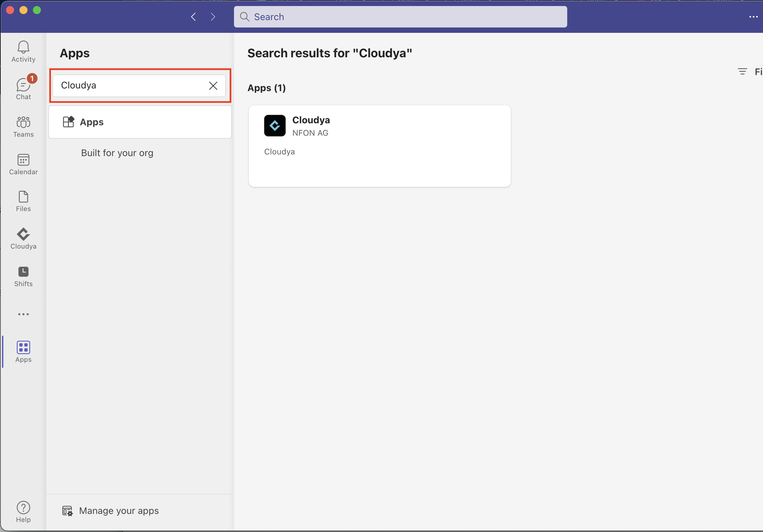Navigate back with left arrow
The width and height of the screenshot is (763, 532).
coord(193,17)
